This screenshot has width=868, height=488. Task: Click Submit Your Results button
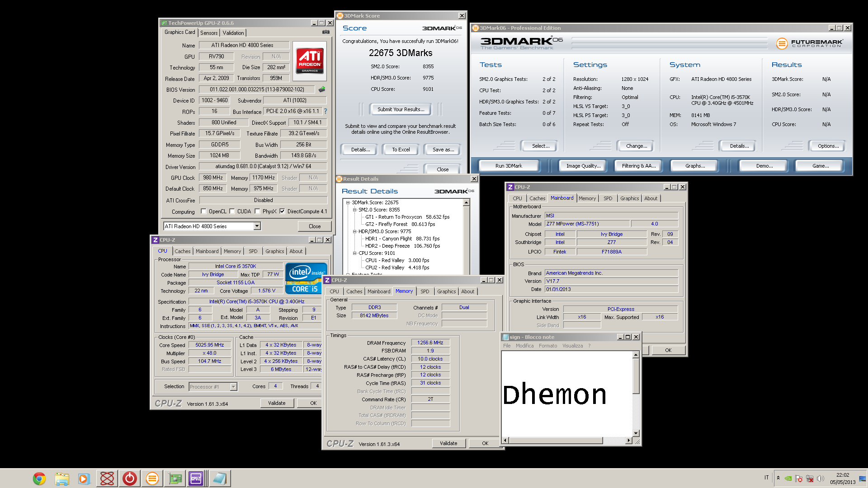pos(401,109)
